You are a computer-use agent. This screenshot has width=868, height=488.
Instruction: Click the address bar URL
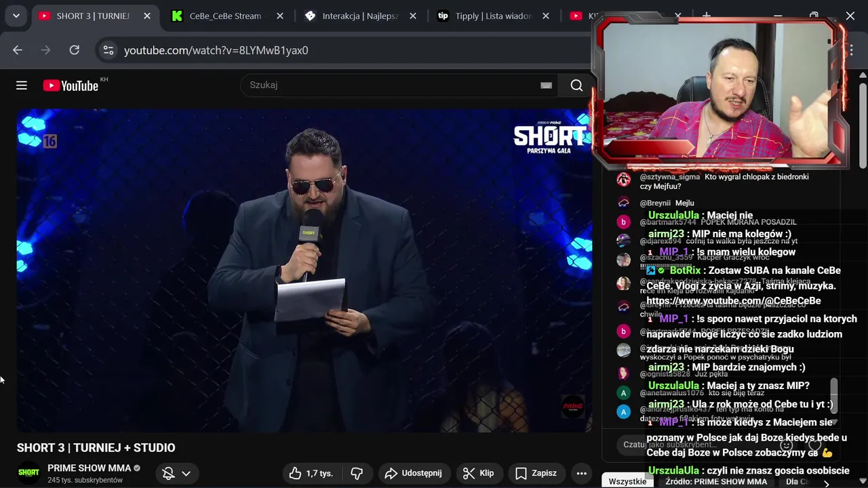click(216, 50)
